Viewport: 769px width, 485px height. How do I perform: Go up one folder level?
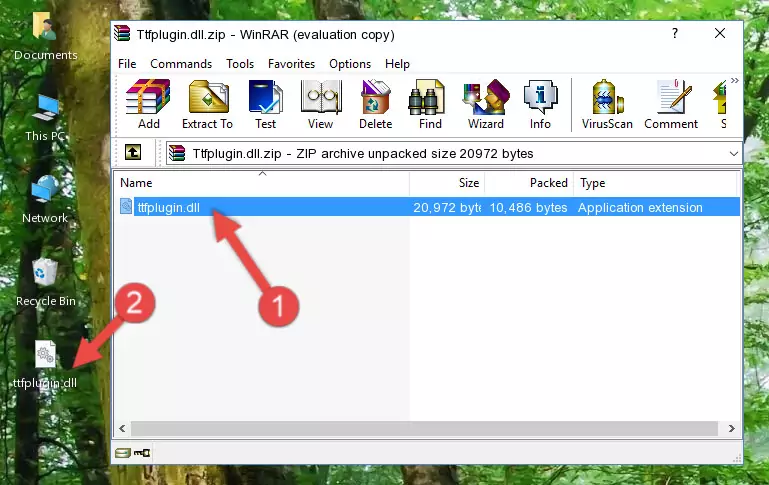[133, 153]
